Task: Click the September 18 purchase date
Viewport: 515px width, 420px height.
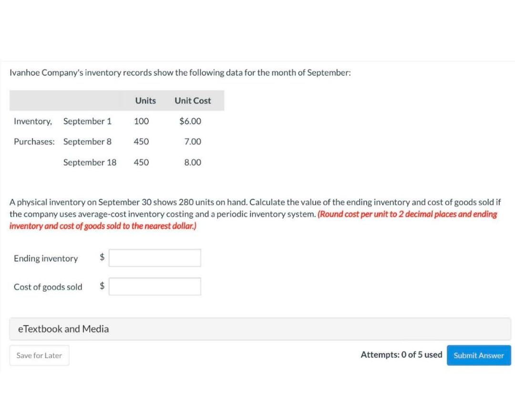Action: tap(90, 162)
